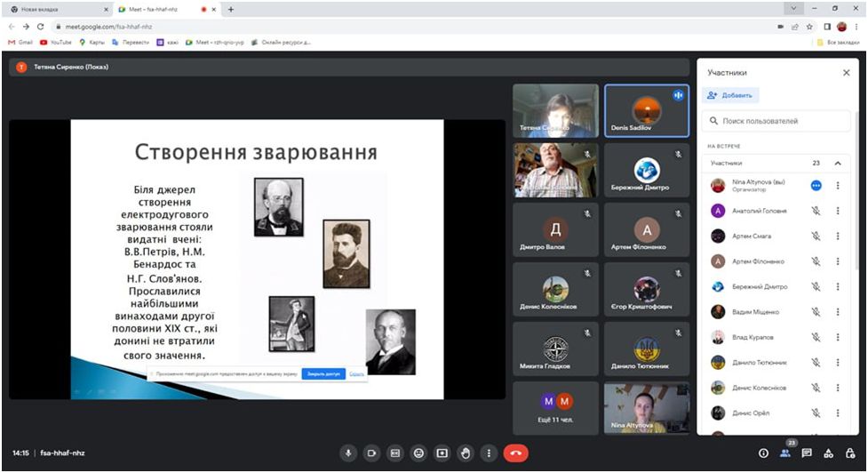Bookmark this page with the star icon
The height and width of the screenshot is (473, 868).
point(809,27)
